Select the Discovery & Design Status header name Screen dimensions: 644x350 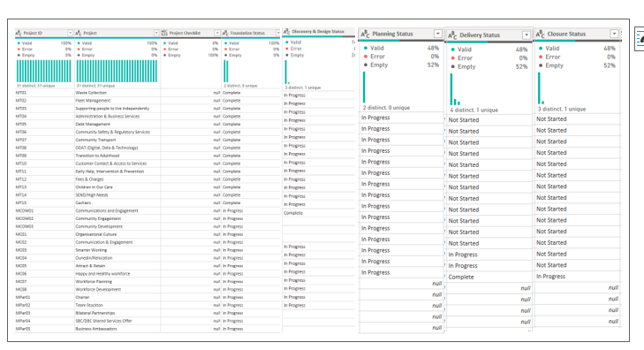coord(318,31)
